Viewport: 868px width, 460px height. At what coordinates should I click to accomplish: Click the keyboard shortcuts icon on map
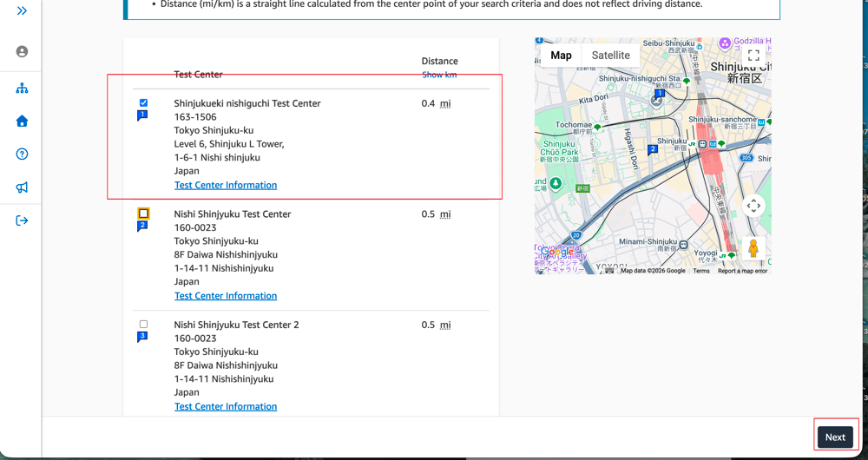[609, 271]
